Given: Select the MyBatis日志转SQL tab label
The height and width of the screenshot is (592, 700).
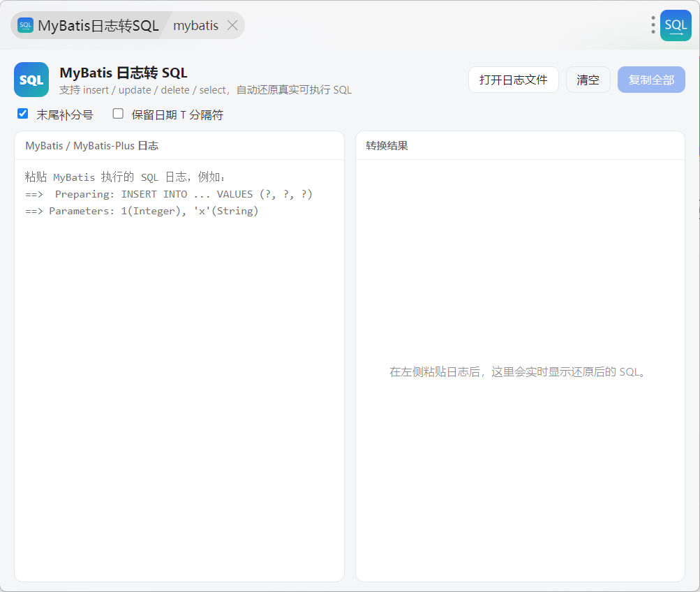Looking at the screenshot, I should coord(98,25).
